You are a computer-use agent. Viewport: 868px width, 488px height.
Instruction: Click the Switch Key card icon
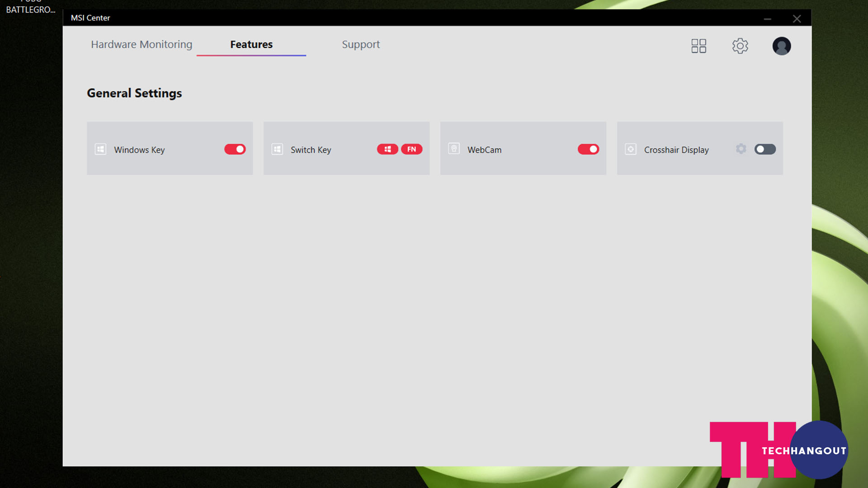[277, 149]
